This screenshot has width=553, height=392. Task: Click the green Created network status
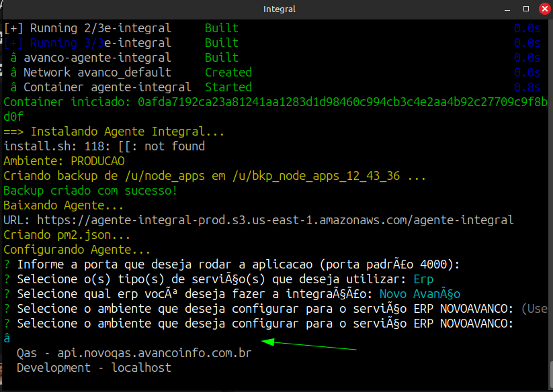[228, 72]
